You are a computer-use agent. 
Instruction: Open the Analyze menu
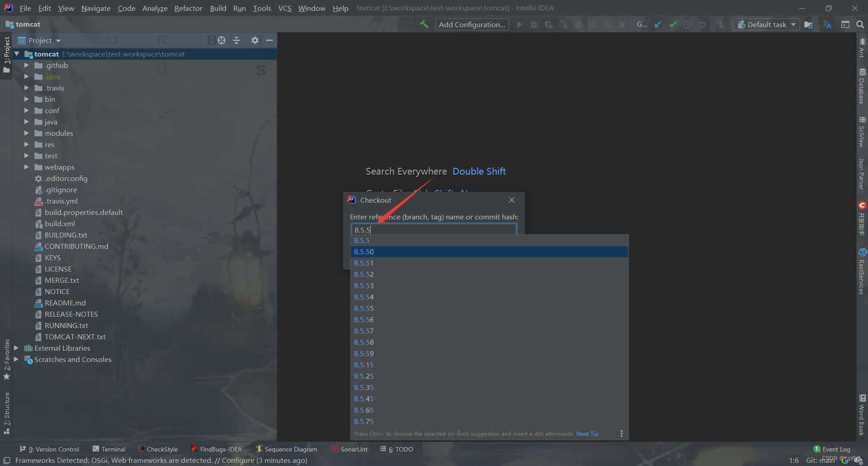pyautogui.click(x=155, y=8)
